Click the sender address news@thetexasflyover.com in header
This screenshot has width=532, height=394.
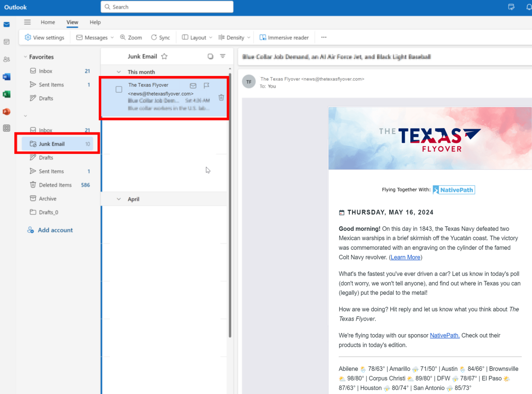[333, 79]
